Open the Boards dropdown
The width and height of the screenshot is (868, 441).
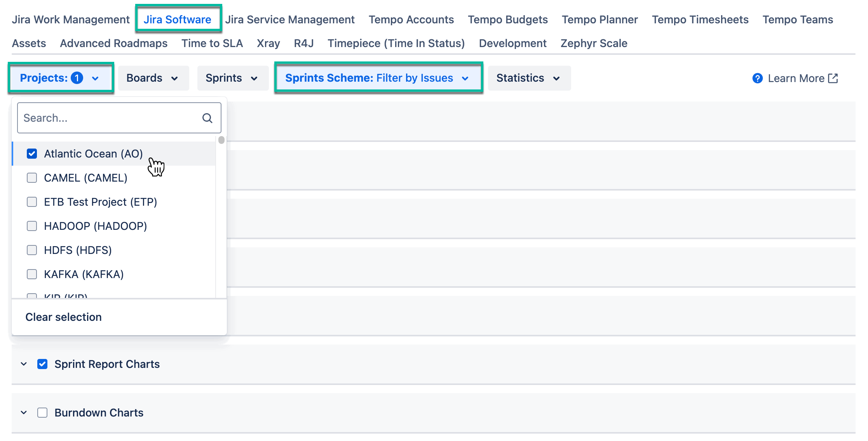coord(153,78)
